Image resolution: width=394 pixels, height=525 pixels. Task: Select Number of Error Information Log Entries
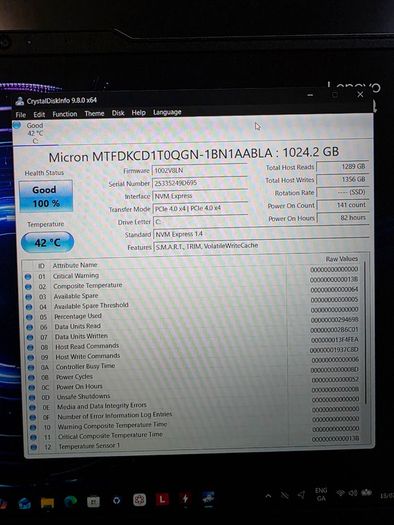(114, 416)
